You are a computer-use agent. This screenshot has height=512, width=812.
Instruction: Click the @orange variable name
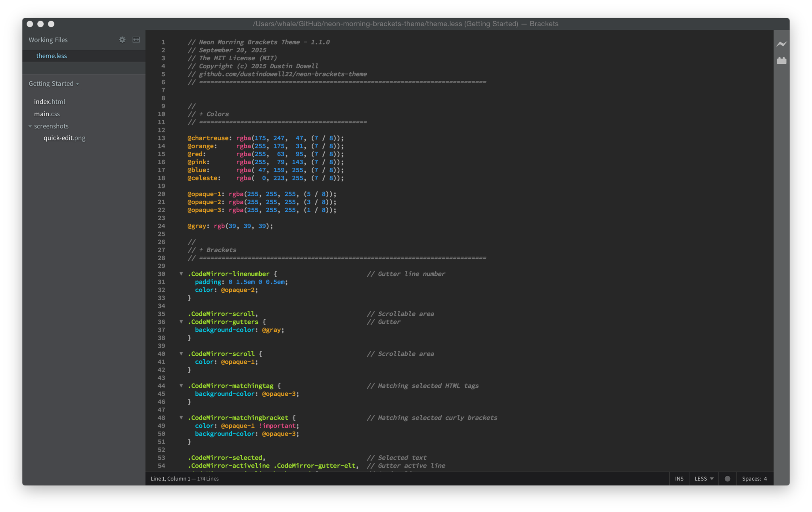tap(201, 146)
